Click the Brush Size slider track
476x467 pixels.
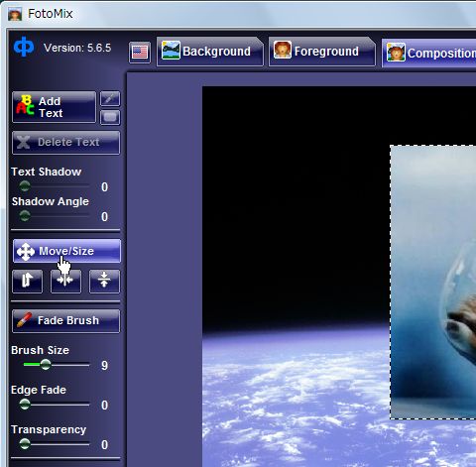pyautogui.click(x=57, y=365)
